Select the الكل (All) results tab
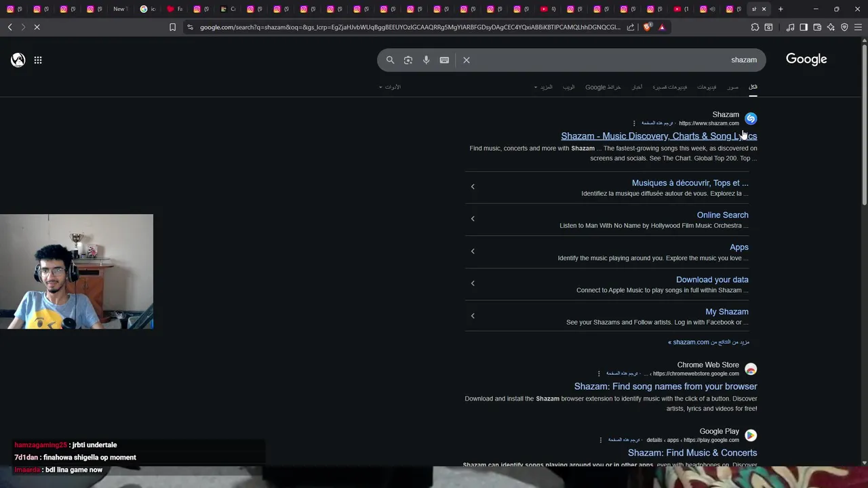The height and width of the screenshot is (488, 868). [x=753, y=87]
